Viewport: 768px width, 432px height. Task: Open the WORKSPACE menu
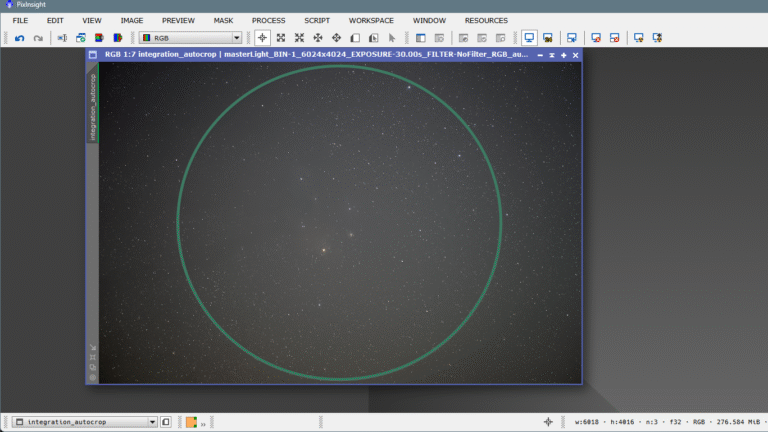[x=371, y=20]
